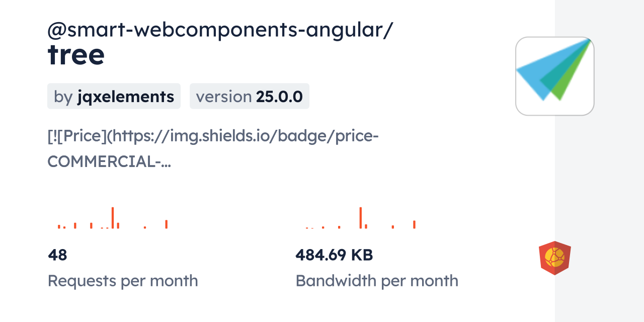Viewport: 644px width, 322px height.
Task: Click the "Requests per month" label
Action: click(123, 281)
